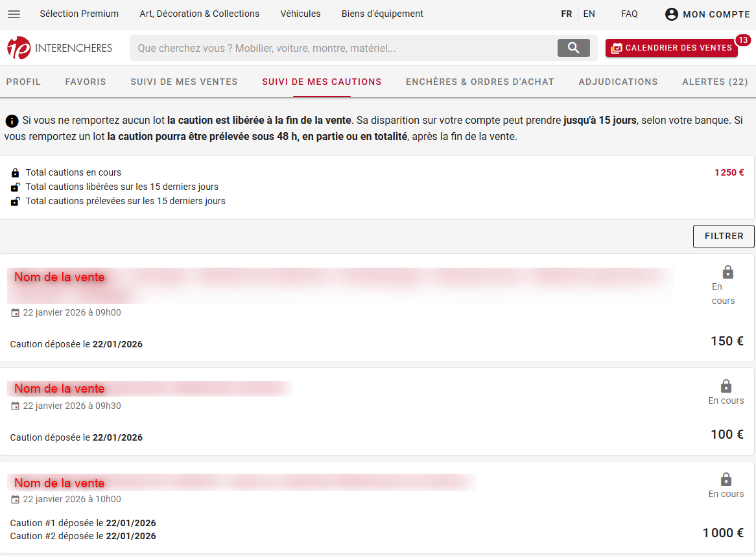
Task: Switch to the Adjudications tab
Action: [x=618, y=82]
